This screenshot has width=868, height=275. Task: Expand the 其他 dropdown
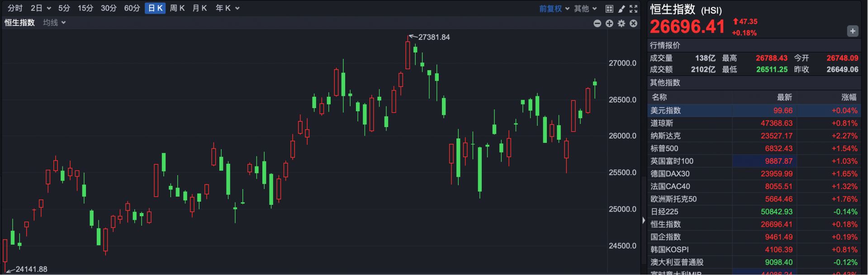pyautogui.click(x=585, y=9)
